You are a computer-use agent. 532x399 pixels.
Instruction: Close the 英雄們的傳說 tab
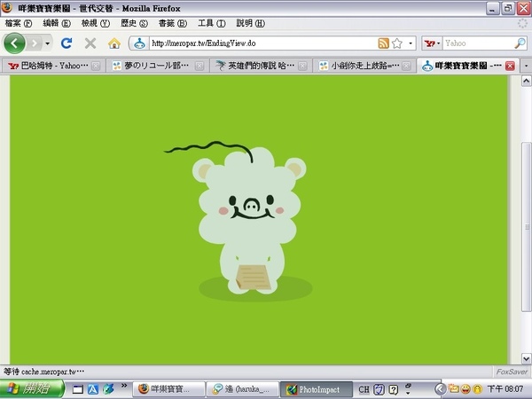pos(302,66)
